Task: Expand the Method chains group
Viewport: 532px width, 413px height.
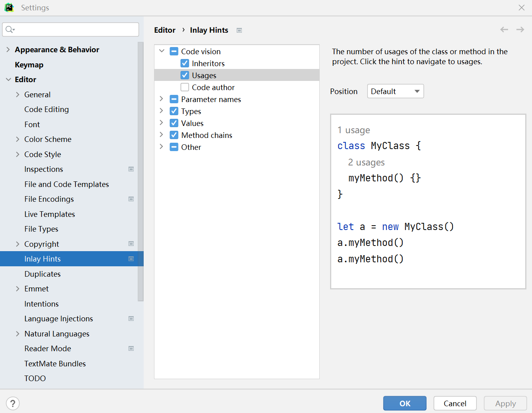Action: coord(162,135)
